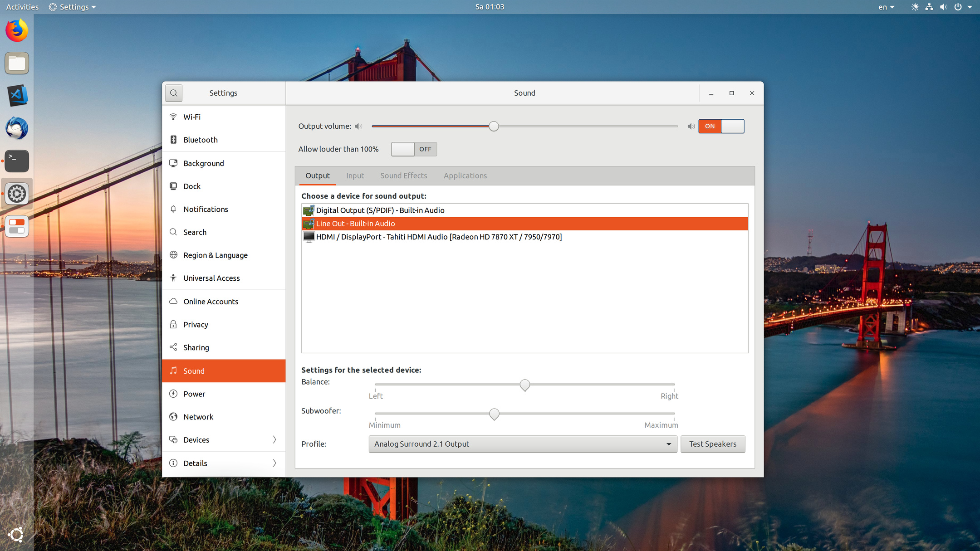Image resolution: width=980 pixels, height=551 pixels.
Task: Open the Profile dropdown Analog Surround 2.1
Action: (522, 444)
